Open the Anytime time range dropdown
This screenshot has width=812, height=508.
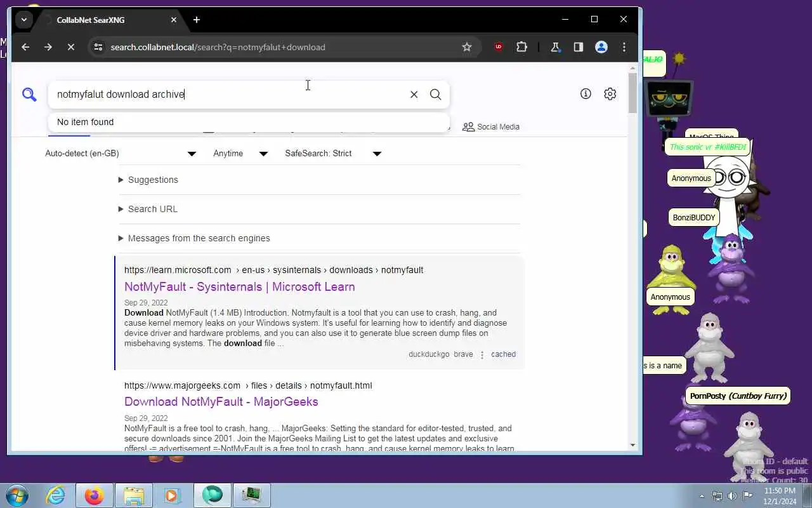tap(240, 153)
